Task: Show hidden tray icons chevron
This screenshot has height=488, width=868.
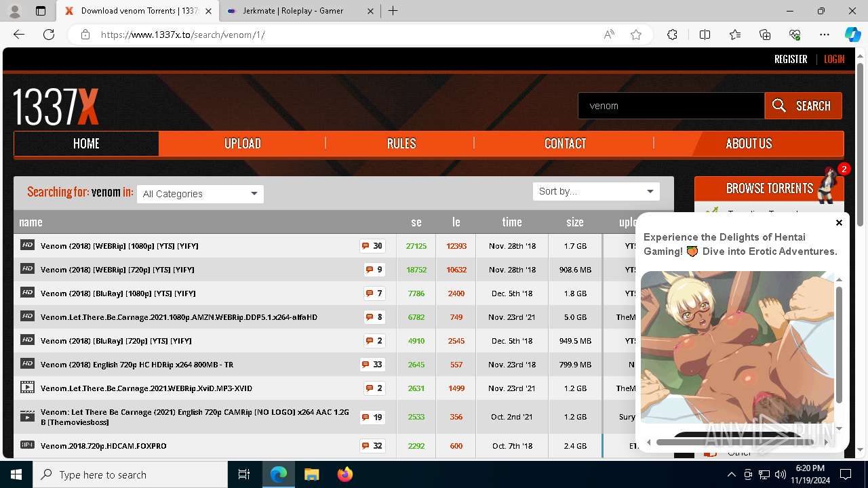Action: point(732,474)
